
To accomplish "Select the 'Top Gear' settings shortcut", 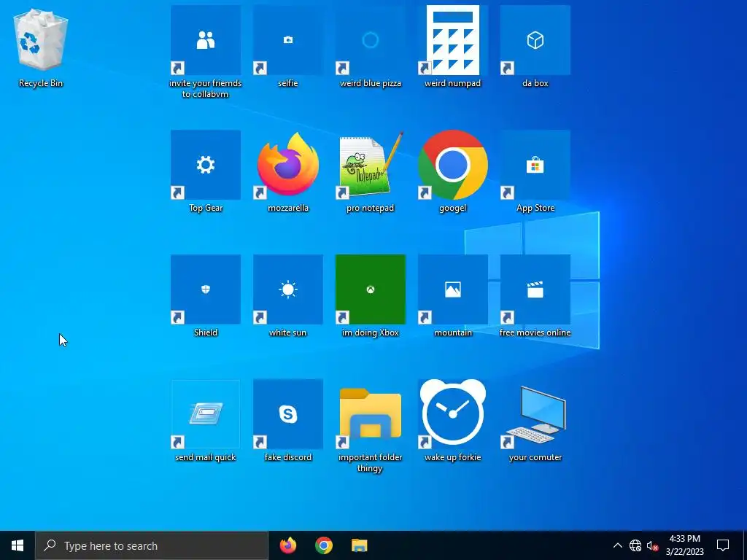I will (x=205, y=171).
